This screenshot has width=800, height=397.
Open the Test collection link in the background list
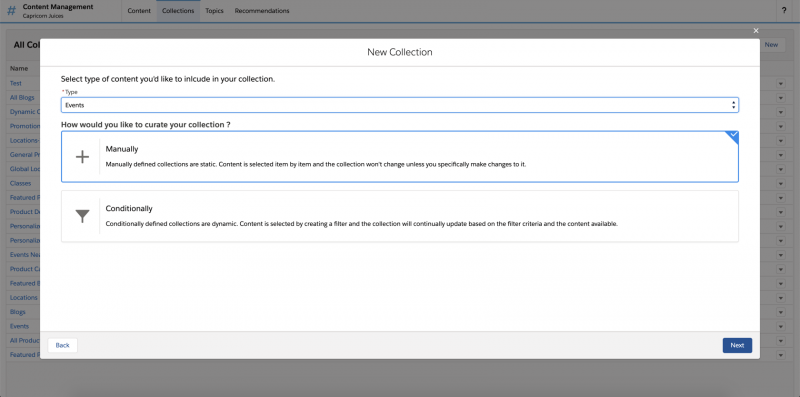(x=16, y=83)
